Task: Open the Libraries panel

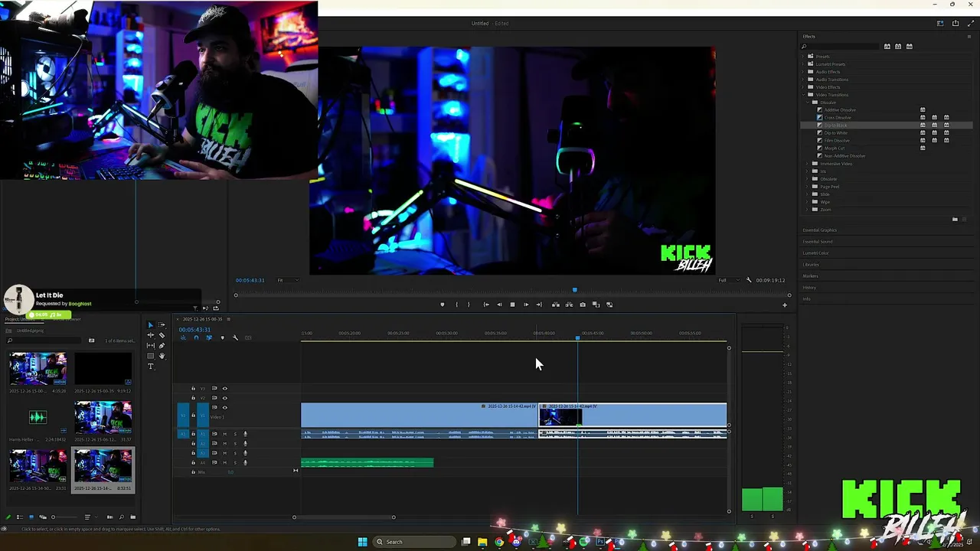Action: [811, 265]
